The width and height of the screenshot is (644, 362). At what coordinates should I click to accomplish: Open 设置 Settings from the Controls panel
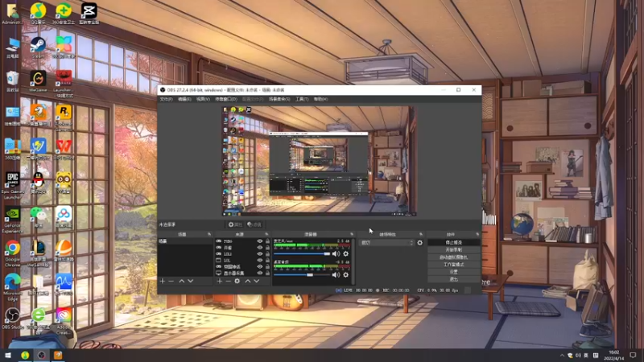pos(453,272)
